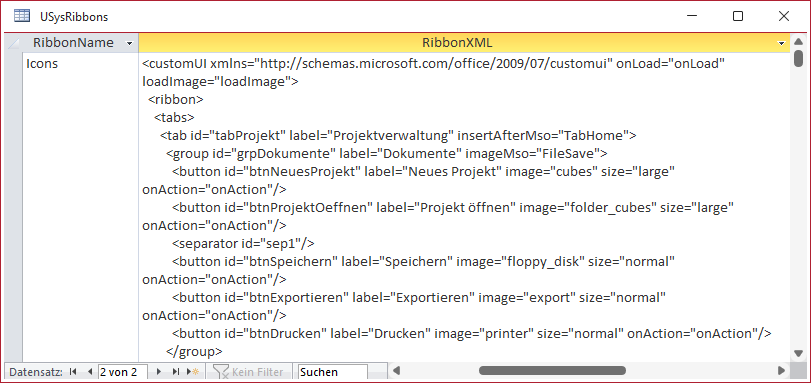Viewport: 811px width, 383px height.
Task: Click the vertical scrollbar thumb
Action: [799, 58]
